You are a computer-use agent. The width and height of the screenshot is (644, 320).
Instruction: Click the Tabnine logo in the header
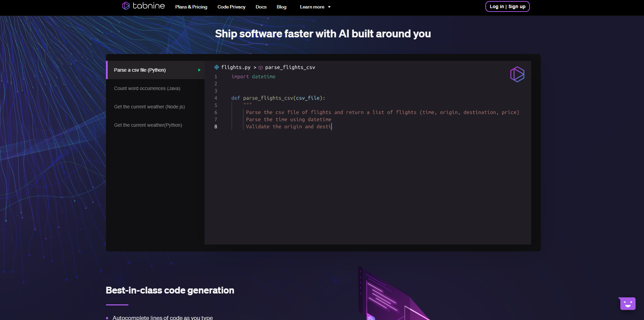click(x=143, y=6)
